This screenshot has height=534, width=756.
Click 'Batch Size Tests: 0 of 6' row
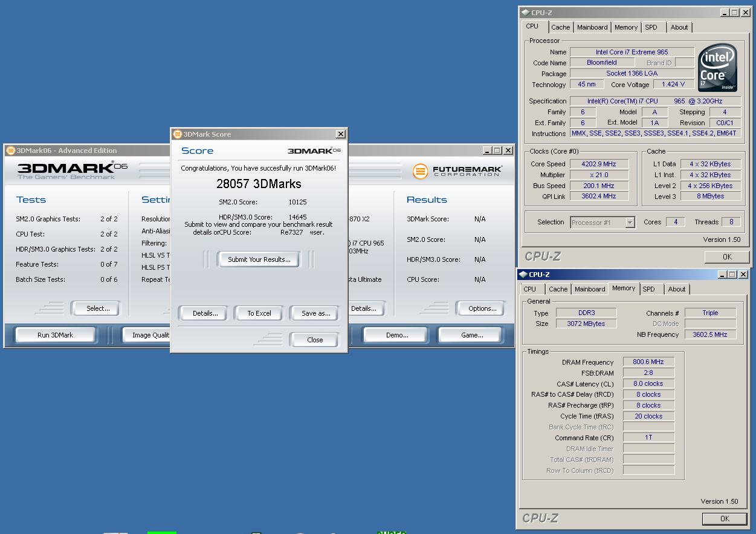66,279
